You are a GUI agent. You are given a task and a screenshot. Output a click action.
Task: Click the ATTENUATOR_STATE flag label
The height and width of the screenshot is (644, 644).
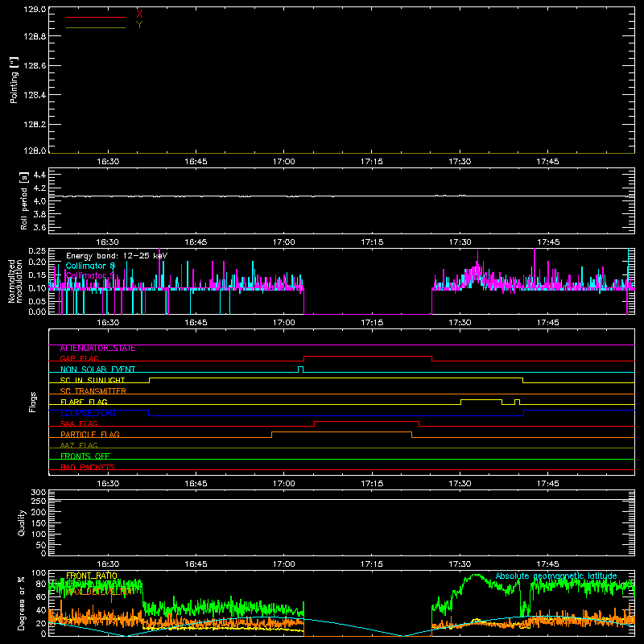[97, 349]
